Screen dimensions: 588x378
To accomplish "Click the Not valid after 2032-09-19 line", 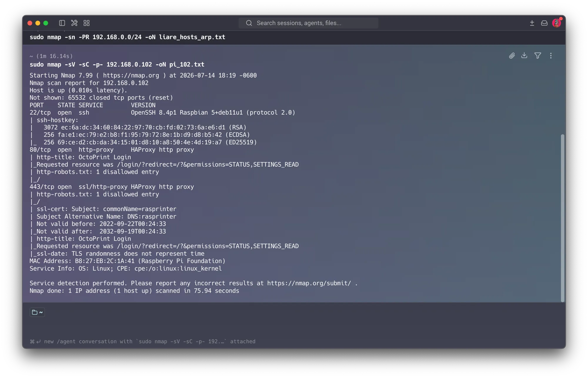I will point(98,231).
